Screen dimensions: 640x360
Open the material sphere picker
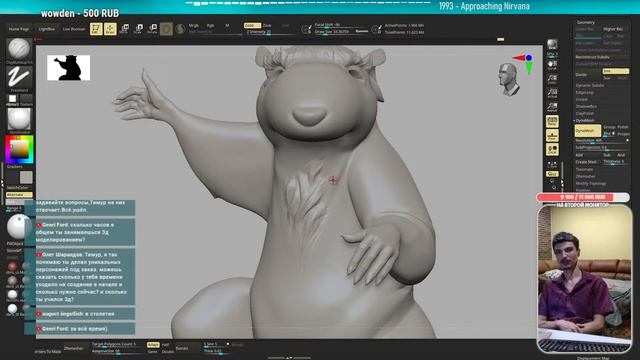point(19,119)
